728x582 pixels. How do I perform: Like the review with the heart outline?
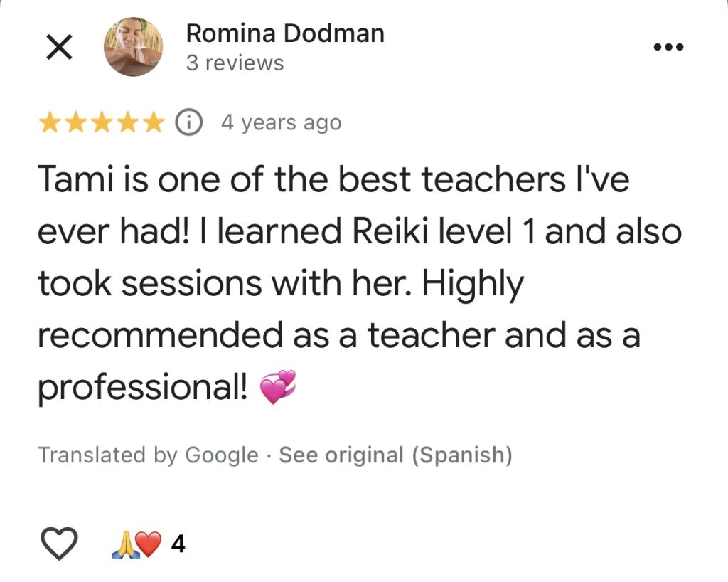(x=58, y=544)
